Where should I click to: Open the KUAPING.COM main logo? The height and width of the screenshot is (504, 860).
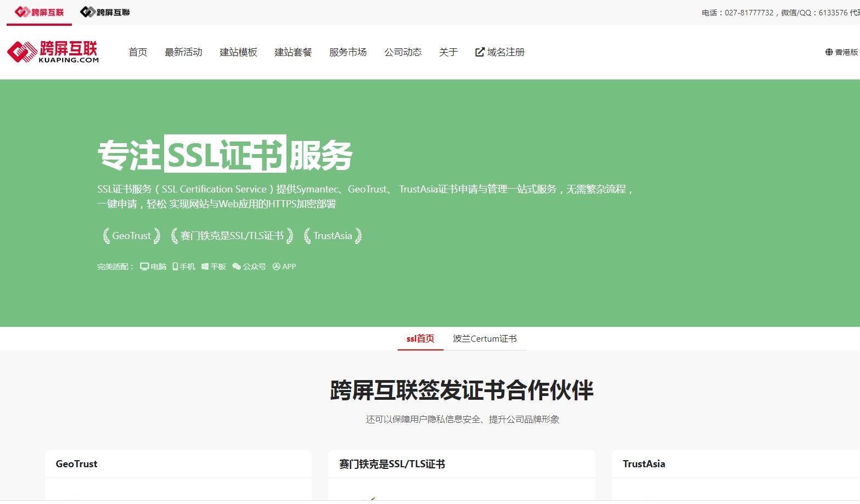[x=53, y=52]
